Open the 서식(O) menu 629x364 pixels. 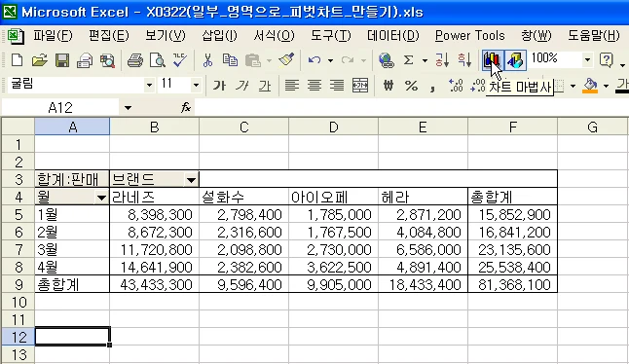(274, 36)
